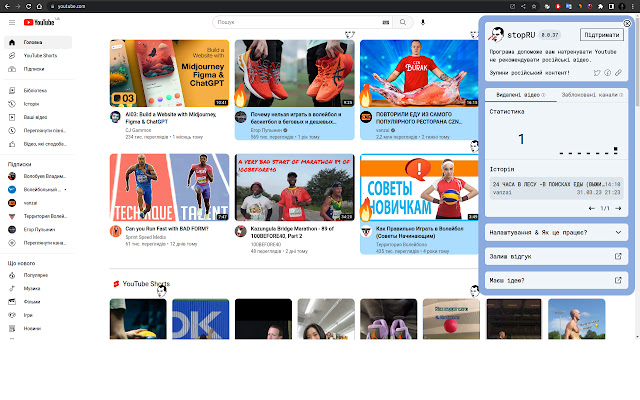Open liked videos sidebar item
Viewport: 640px width, 400px height.
pyautogui.click(x=38, y=144)
